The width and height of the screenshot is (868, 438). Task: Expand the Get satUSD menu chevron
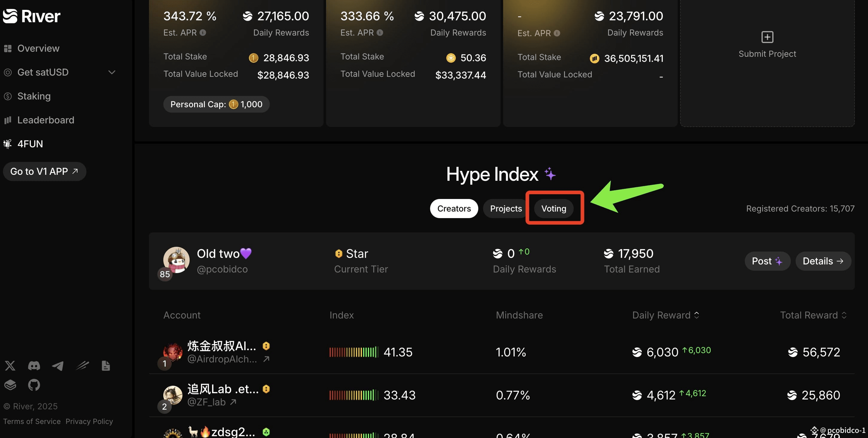pyautogui.click(x=112, y=72)
